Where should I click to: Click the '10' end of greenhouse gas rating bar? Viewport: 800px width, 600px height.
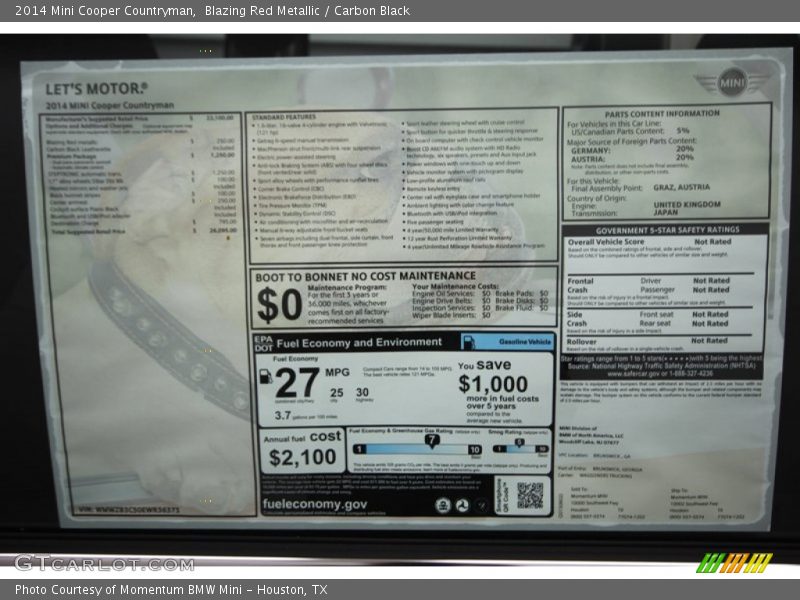(x=474, y=449)
